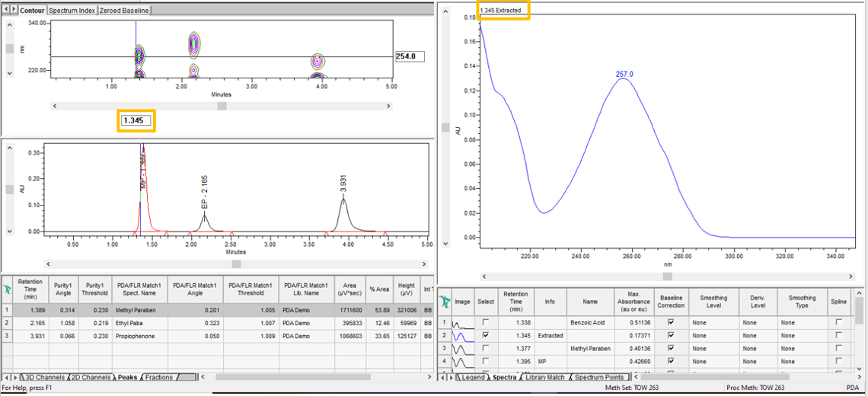Screen dimensions: 868x396
Task: Toggle Baseline Correction for Benzoic Acid
Action: point(671,322)
